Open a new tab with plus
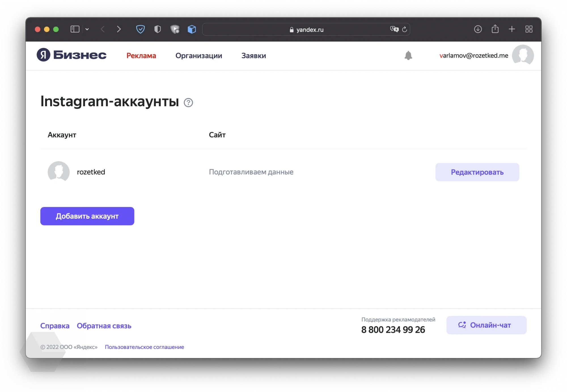This screenshot has height=392, width=567. point(512,29)
